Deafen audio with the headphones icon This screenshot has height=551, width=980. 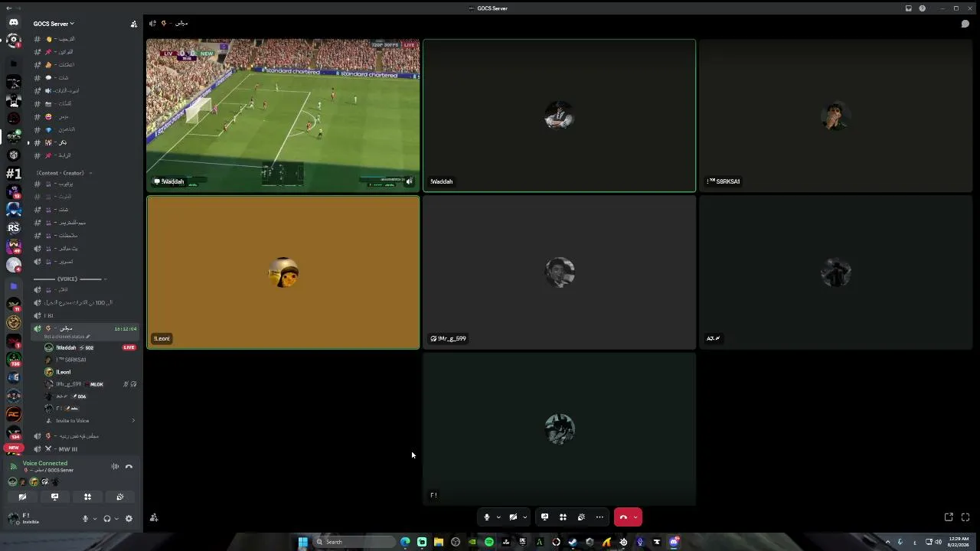coord(107,518)
